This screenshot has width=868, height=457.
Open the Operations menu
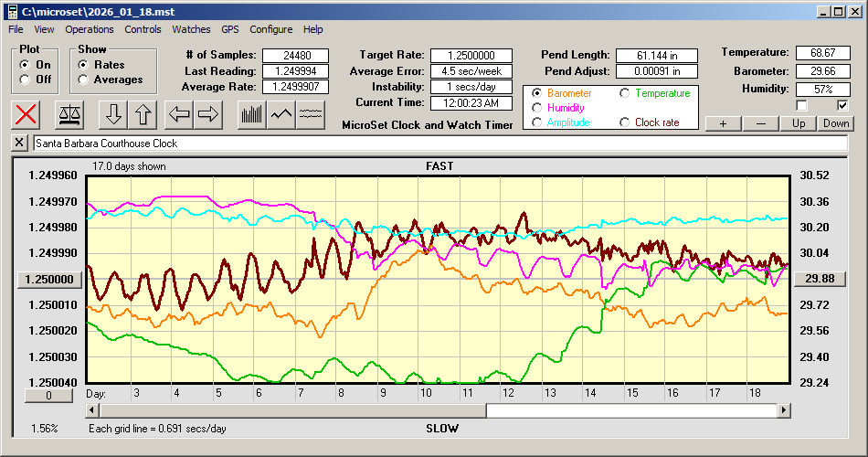click(x=90, y=29)
